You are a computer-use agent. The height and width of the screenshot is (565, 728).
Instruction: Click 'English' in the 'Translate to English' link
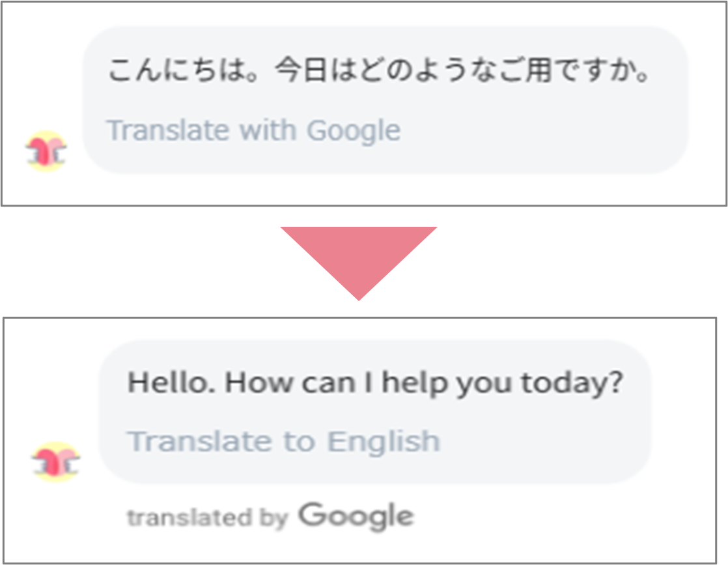(x=383, y=441)
